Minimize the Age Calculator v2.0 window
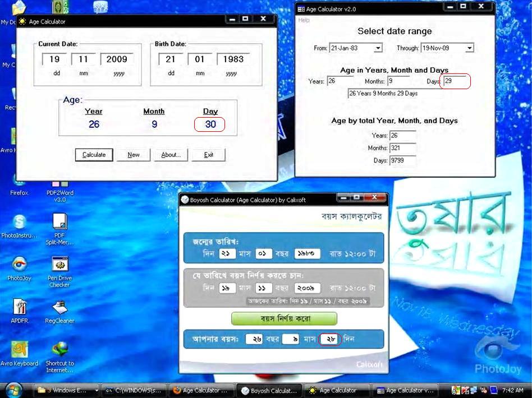This screenshot has width=532, height=398. 450,6
